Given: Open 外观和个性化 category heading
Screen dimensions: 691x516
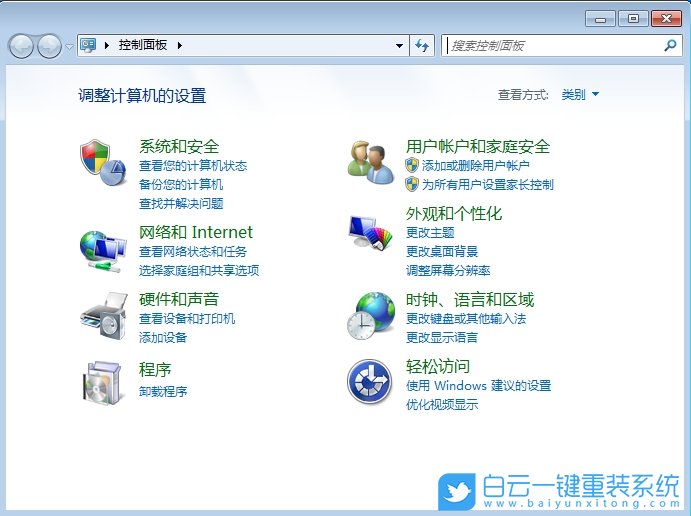Looking at the screenshot, I should [454, 214].
